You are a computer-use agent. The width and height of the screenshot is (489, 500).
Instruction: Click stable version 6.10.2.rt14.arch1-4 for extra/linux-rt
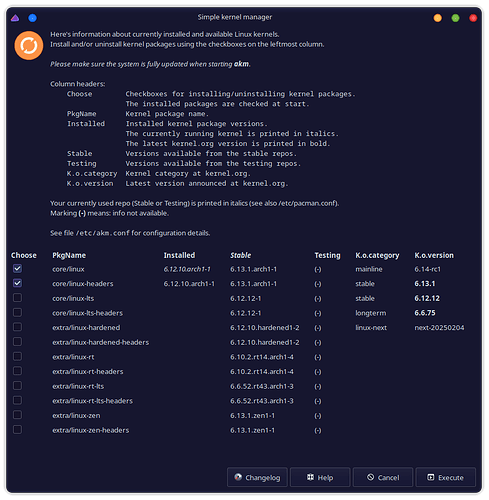pos(262,357)
